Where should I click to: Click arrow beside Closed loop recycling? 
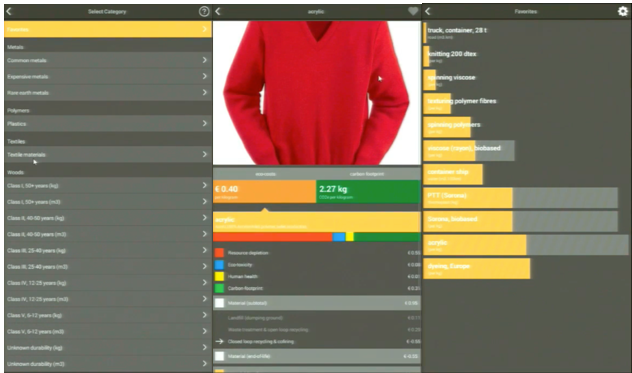click(219, 342)
